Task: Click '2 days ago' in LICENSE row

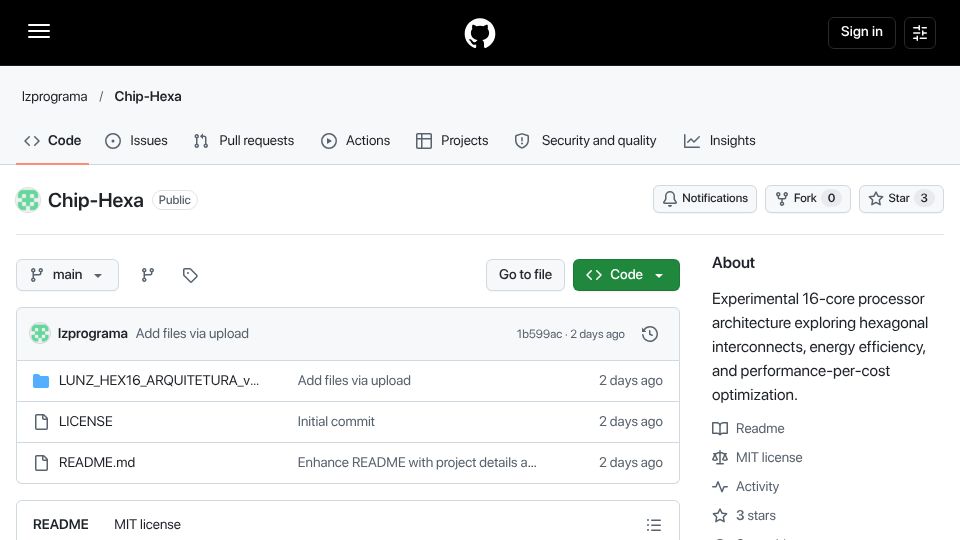Action: [631, 422]
